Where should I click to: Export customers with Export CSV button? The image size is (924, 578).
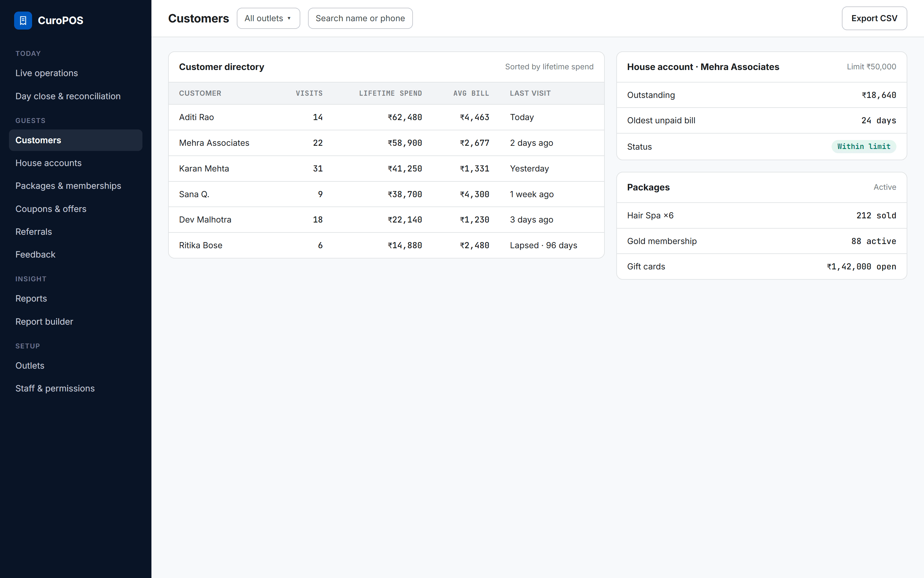coord(874,18)
